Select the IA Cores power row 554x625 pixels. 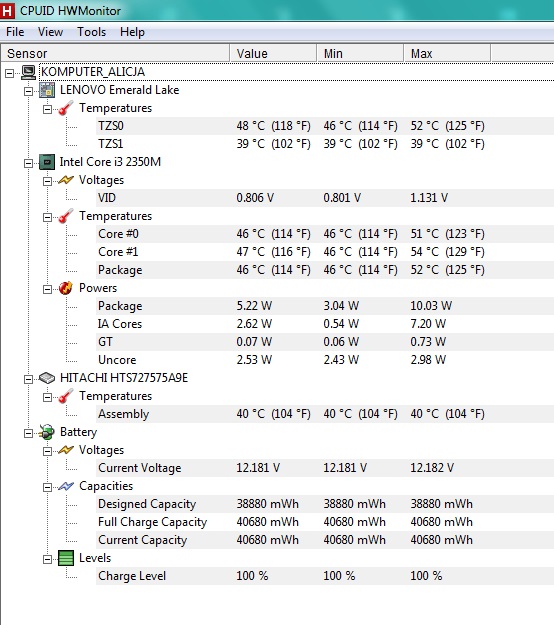pos(324,324)
